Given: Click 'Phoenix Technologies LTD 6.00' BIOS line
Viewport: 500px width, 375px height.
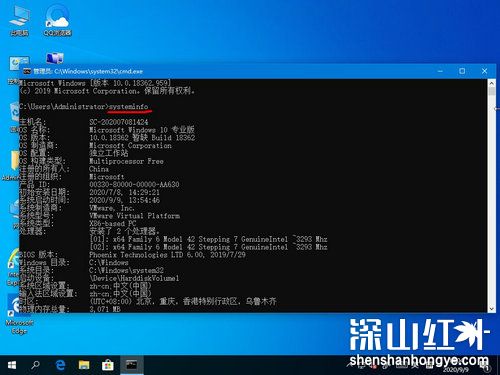Looking at the screenshot, I should coord(167,255).
